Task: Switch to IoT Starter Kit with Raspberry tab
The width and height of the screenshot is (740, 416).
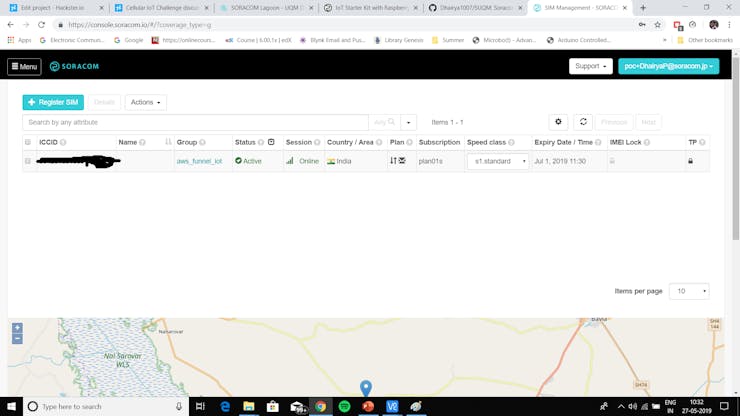Action: (x=372, y=8)
